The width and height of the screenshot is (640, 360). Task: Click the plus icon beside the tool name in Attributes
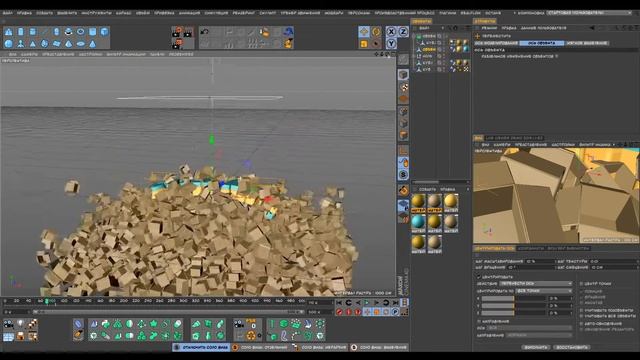[478, 36]
